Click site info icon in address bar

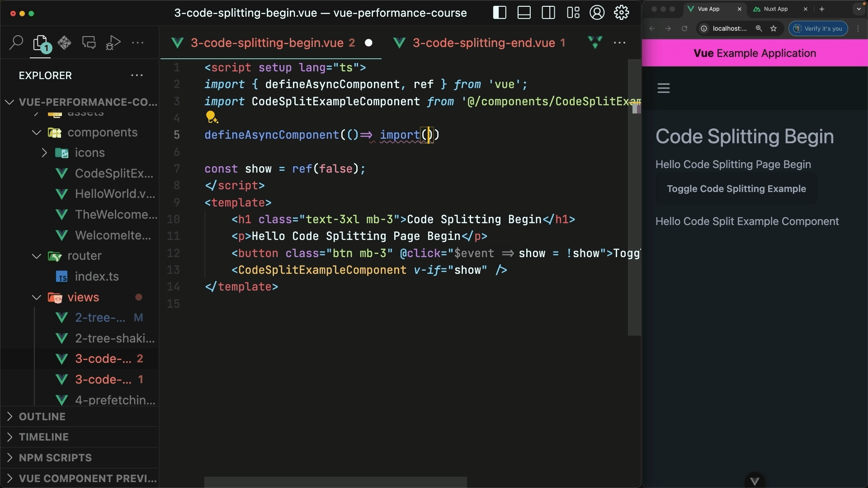704,28
